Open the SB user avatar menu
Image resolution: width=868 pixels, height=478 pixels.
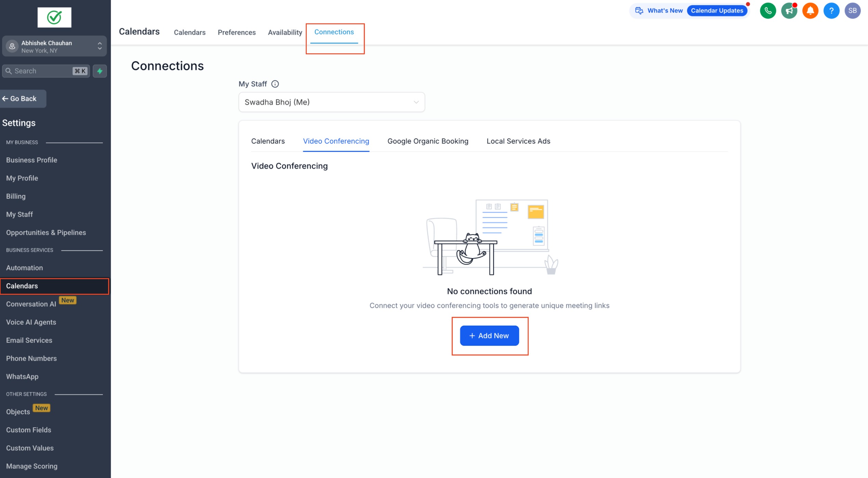852,11
